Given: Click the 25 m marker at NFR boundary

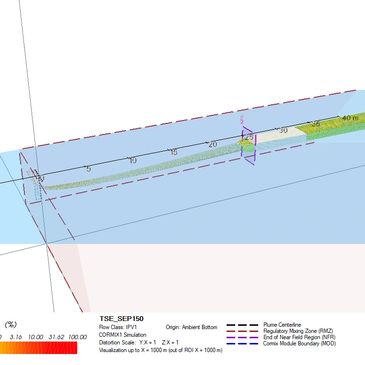Looking at the screenshot, I should click(x=249, y=137).
